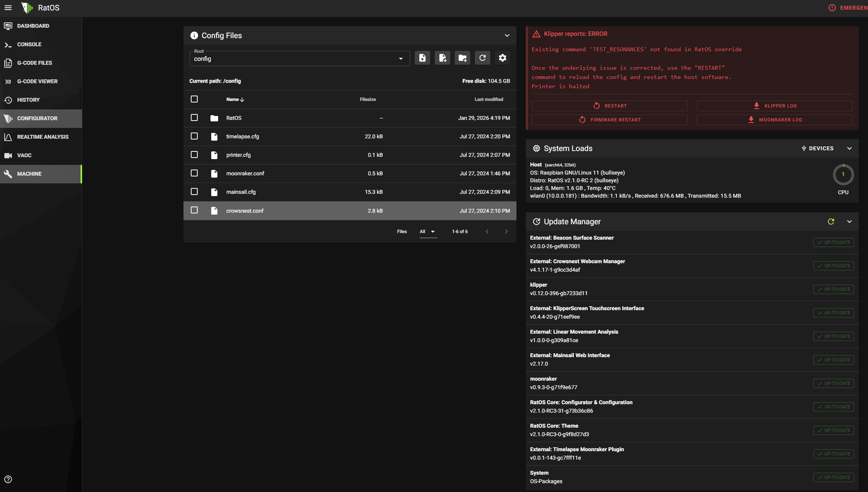Image resolution: width=868 pixels, height=492 pixels.
Task: Open Files per page All dropdown
Action: click(x=427, y=232)
